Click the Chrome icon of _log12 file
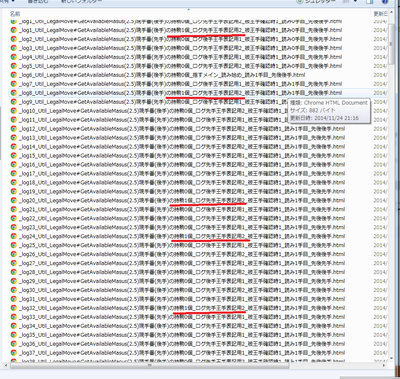Screen dimensions: 400x379 coord(14,128)
